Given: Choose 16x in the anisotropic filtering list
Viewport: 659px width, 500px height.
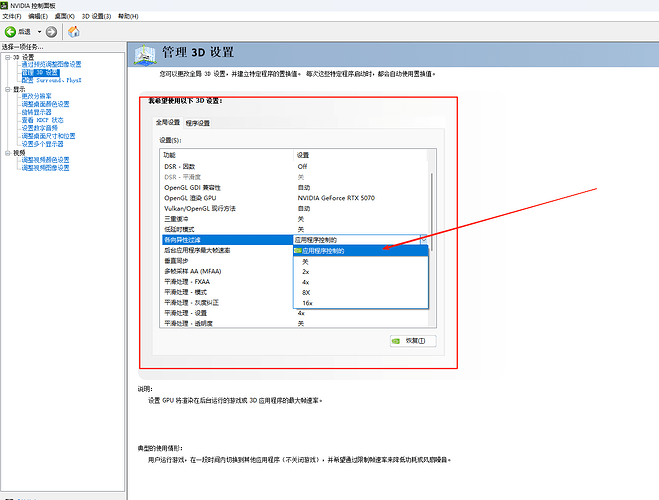Looking at the screenshot, I should pos(361,303).
